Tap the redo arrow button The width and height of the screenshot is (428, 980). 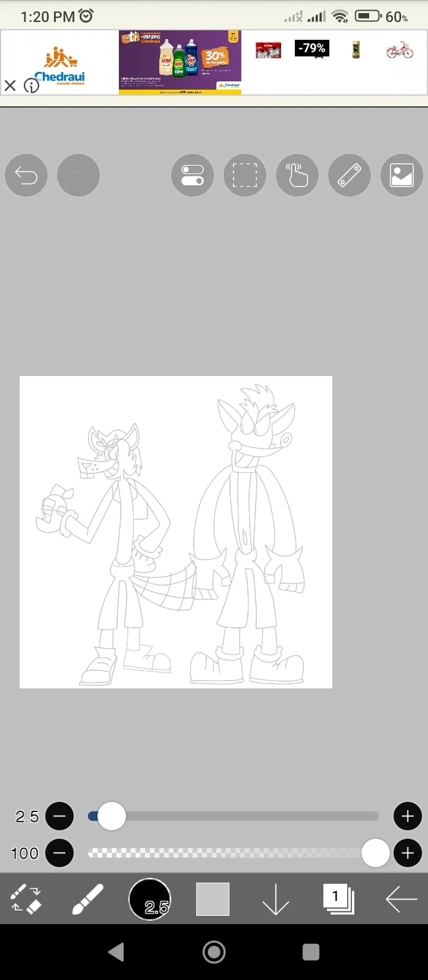tap(78, 175)
